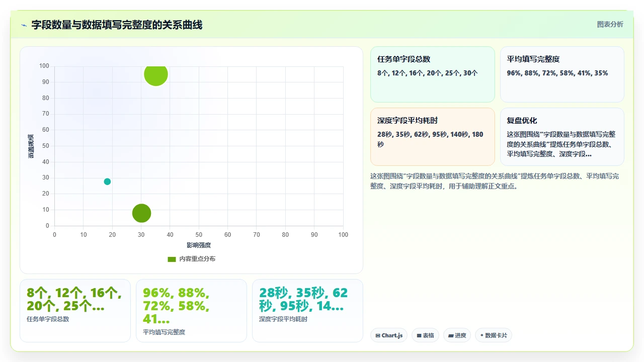Click the 进度 tag icon
The height and width of the screenshot is (362, 644).
tap(451, 335)
